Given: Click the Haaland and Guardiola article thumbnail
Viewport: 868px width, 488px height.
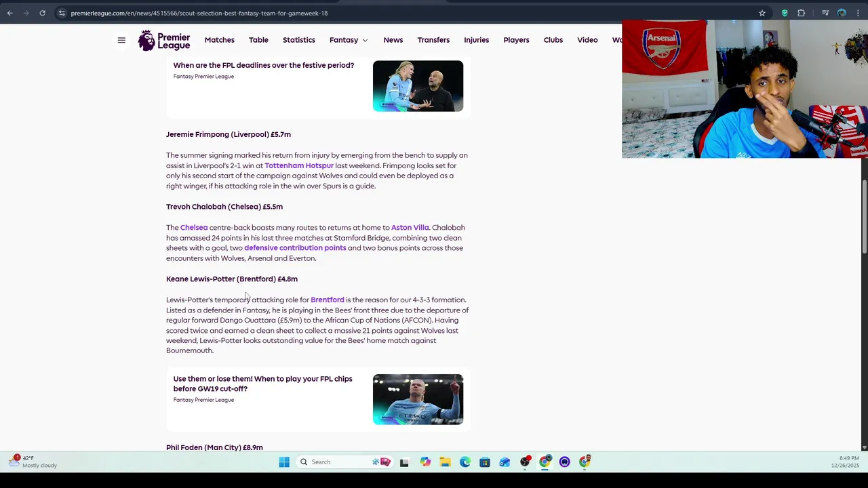Looking at the screenshot, I should pos(418,86).
